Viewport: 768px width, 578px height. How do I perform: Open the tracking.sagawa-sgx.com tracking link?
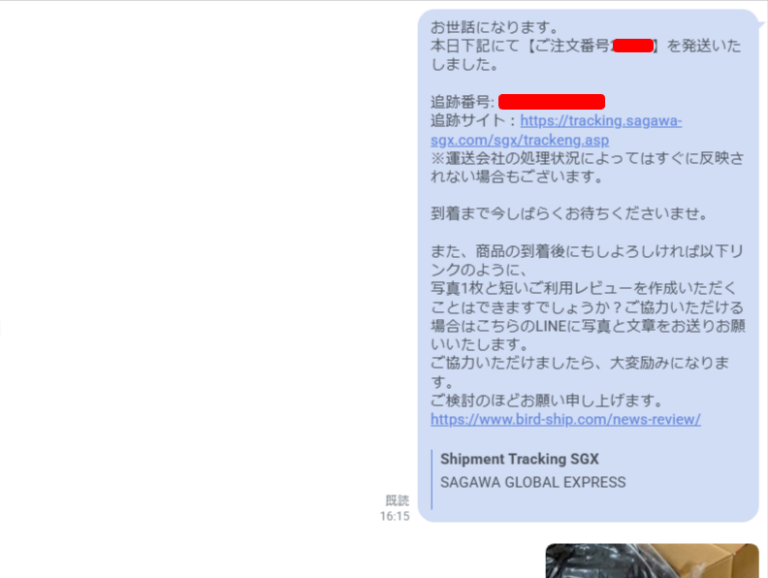[x=556, y=130]
